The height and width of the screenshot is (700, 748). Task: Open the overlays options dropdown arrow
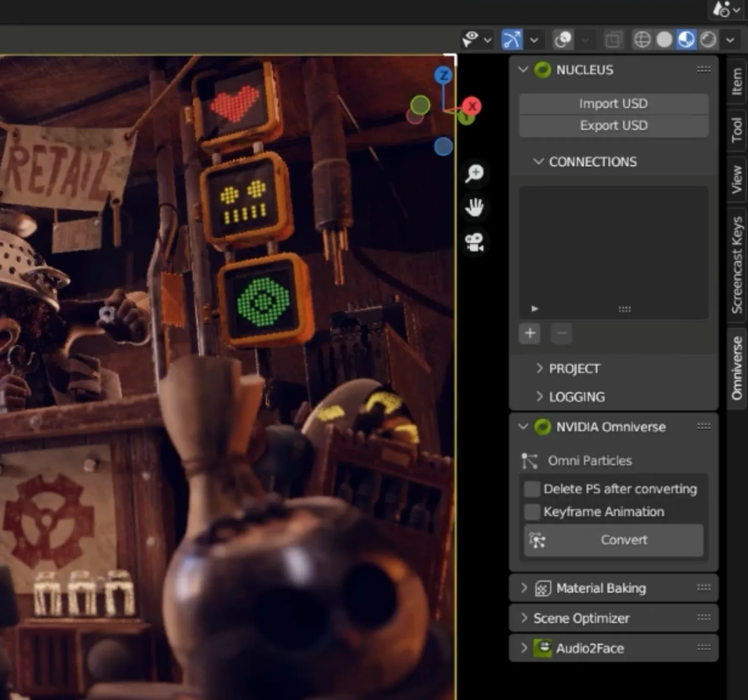[x=585, y=40]
